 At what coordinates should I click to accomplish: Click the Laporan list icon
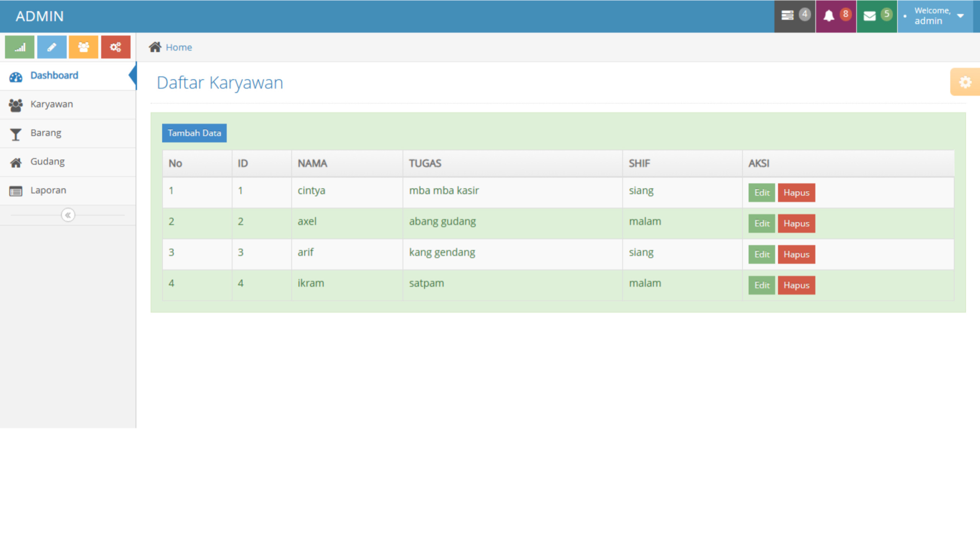click(x=16, y=191)
